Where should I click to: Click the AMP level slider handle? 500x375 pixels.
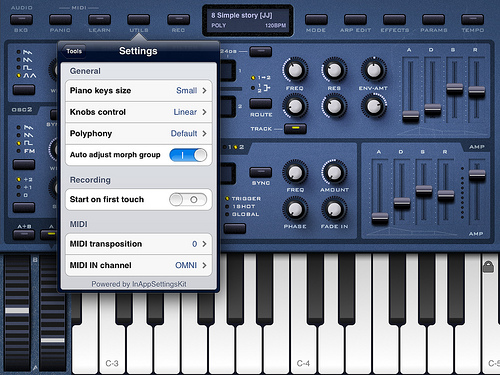477,175
